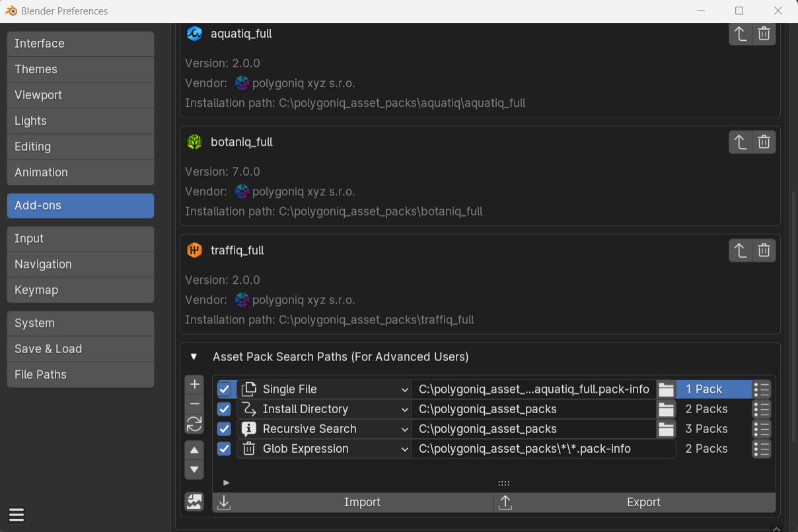Move selected search path up

coord(194,451)
